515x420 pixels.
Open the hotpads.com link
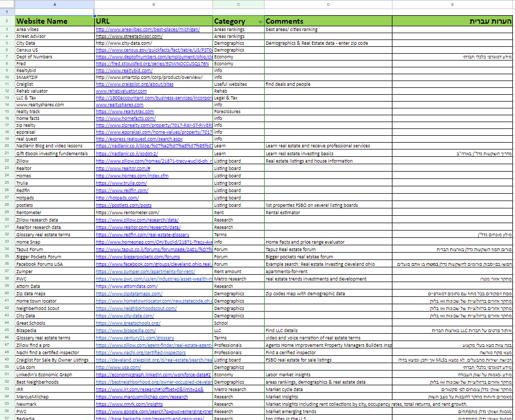coord(117,198)
